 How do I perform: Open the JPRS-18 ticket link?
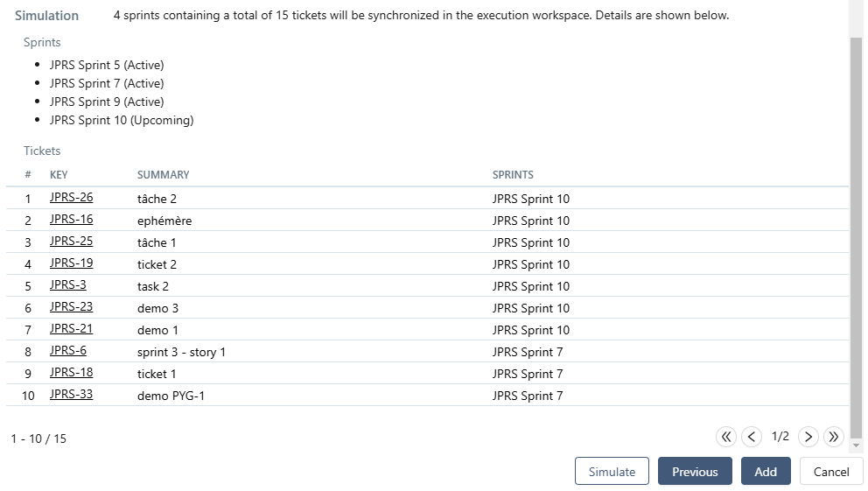pyautogui.click(x=71, y=373)
